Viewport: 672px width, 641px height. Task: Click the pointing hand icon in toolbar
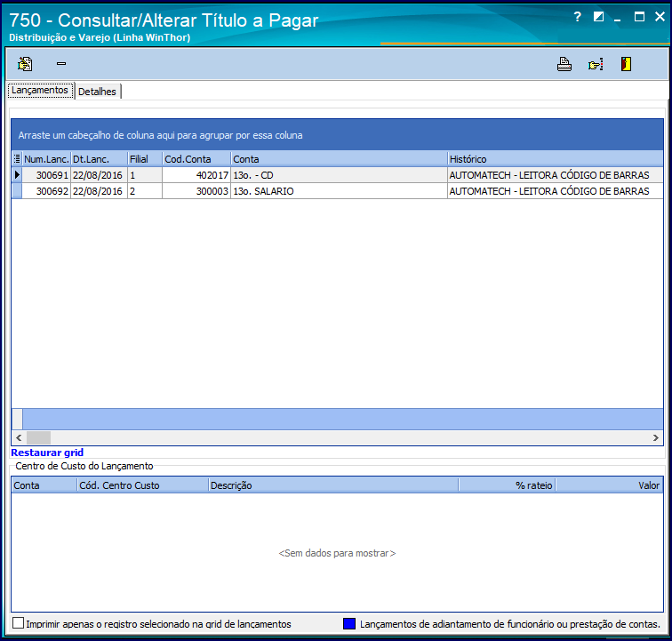pyautogui.click(x=596, y=64)
